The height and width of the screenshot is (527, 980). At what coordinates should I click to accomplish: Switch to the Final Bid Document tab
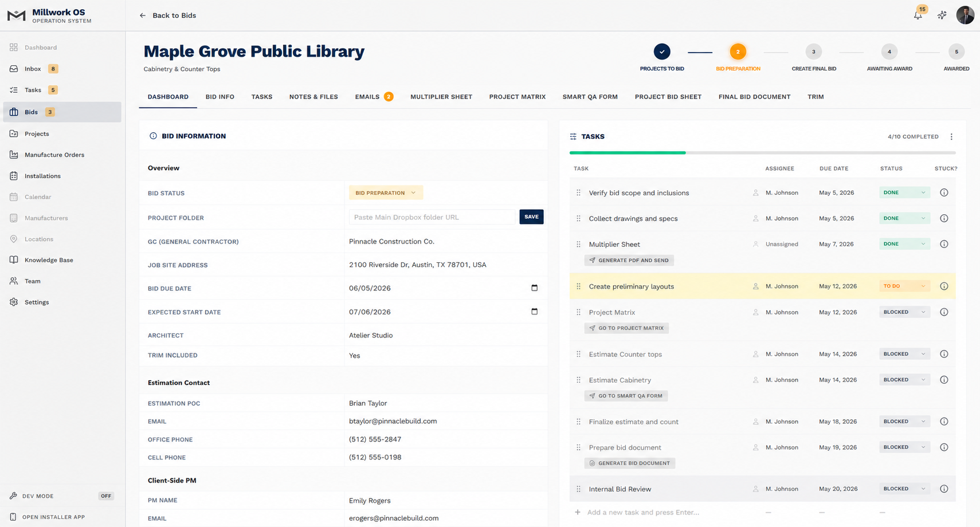point(754,97)
